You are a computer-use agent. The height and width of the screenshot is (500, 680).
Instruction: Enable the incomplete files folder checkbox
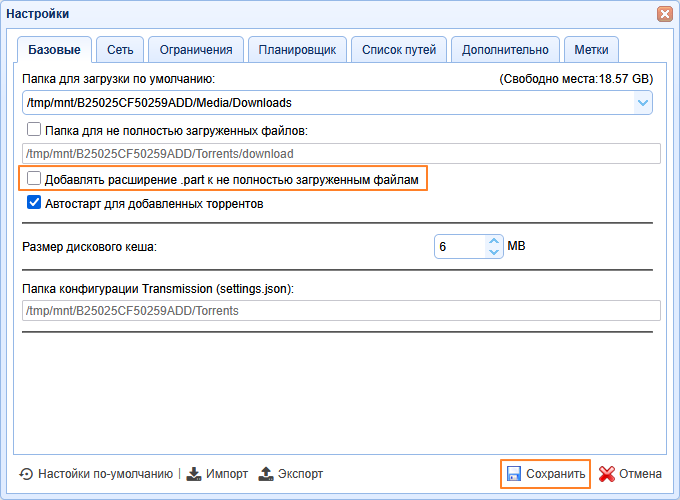pos(34,129)
